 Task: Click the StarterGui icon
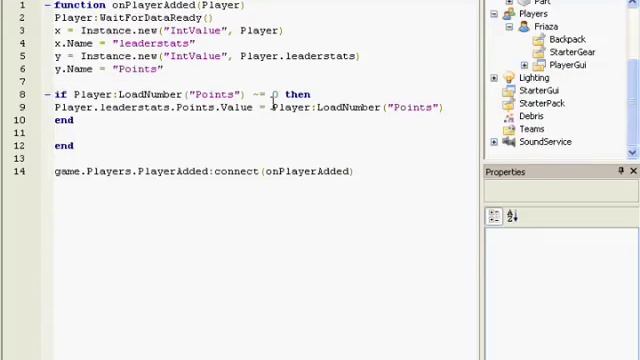click(509, 91)
